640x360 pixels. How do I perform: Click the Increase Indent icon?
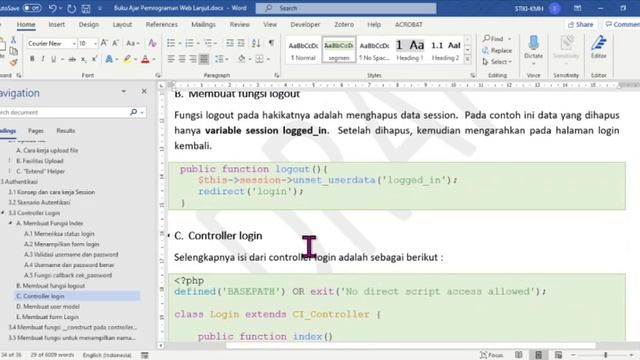241,43
